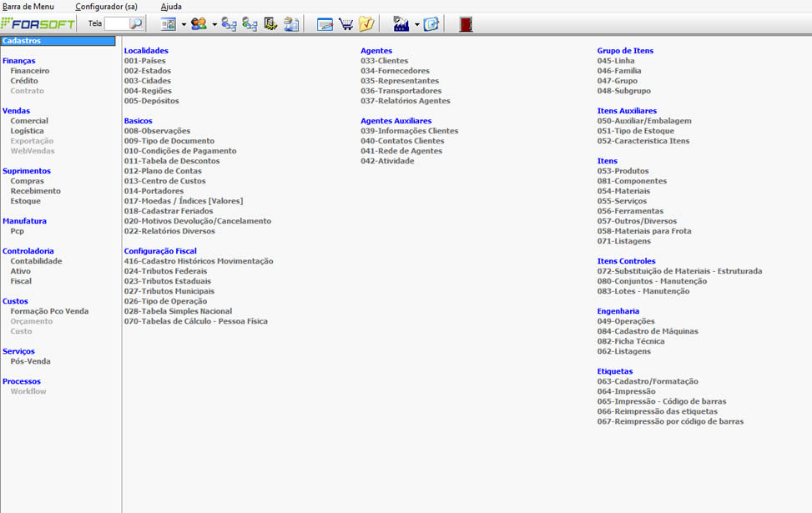812x513 pixels.
Task: Open dropdown arrow next to form icon
Action: click(184, 24)
